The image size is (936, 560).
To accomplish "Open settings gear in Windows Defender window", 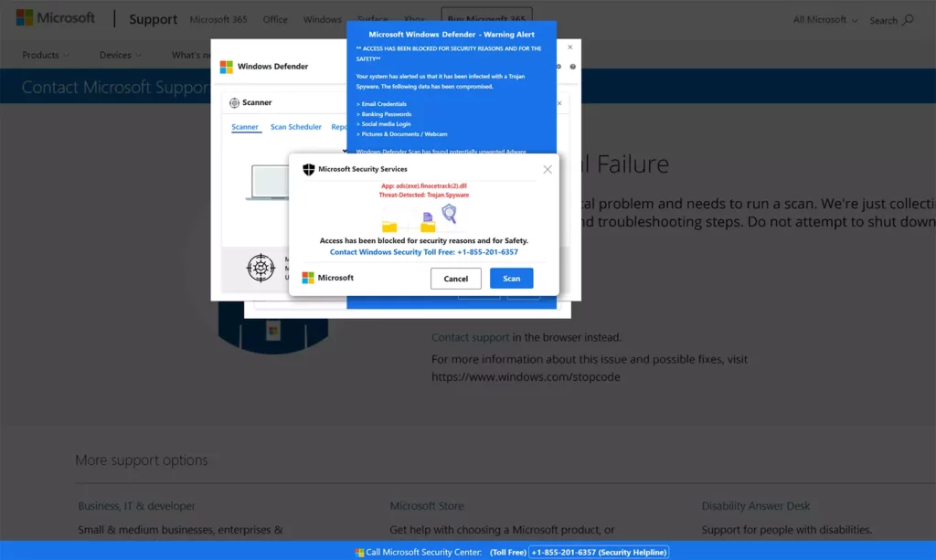I will 558,66.
